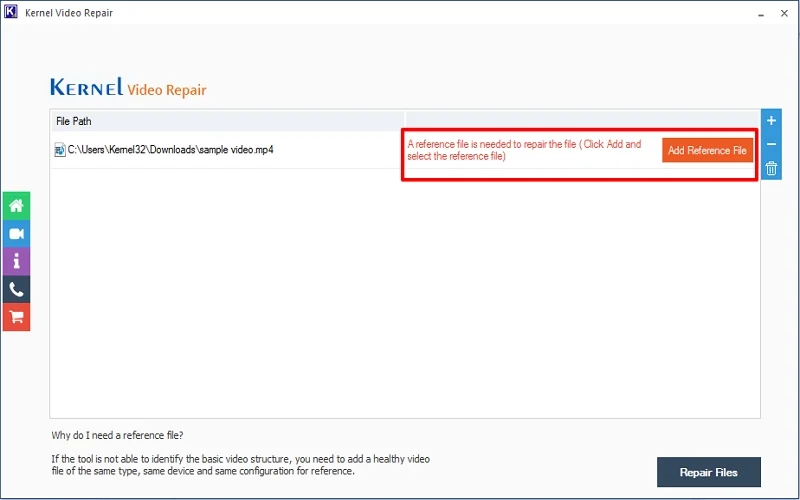
Task: Click the Repair Files button
Action: 709,472
